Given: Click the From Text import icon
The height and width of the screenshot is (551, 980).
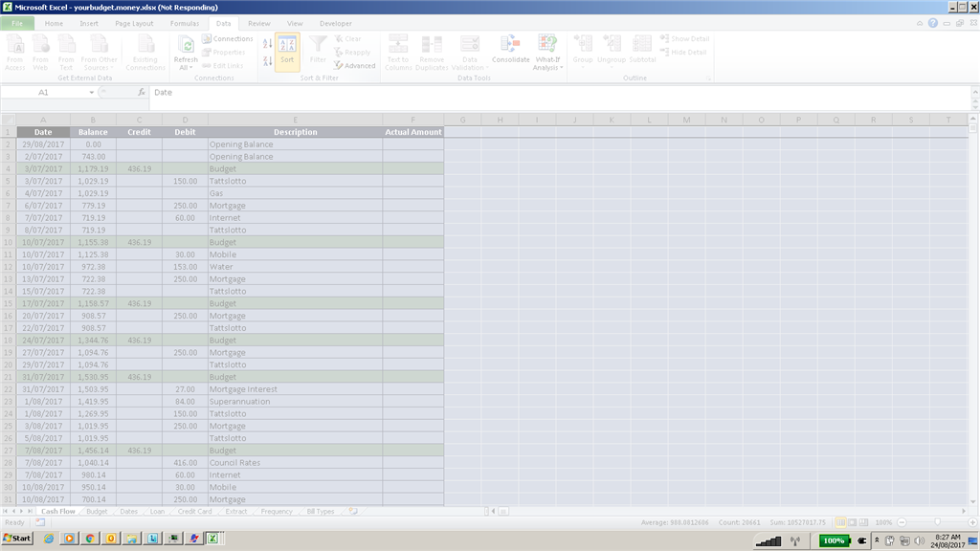Looking at the screenshot, I should [x=66, y=53].
